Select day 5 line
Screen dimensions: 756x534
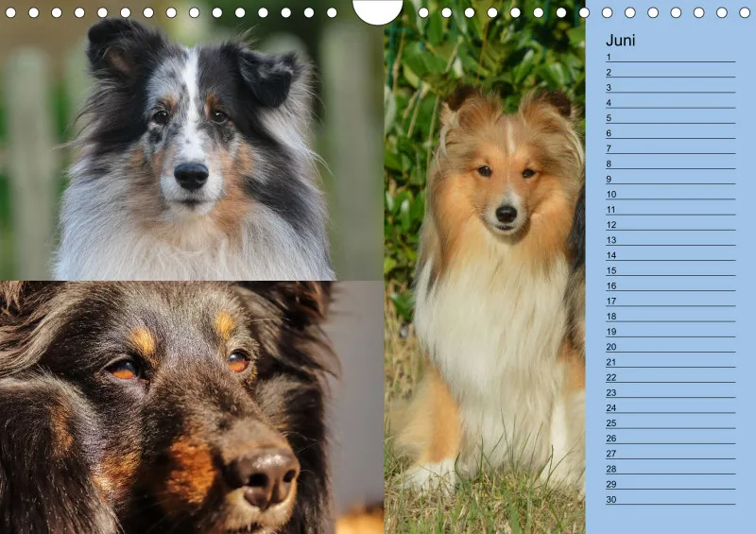point(670,118)
